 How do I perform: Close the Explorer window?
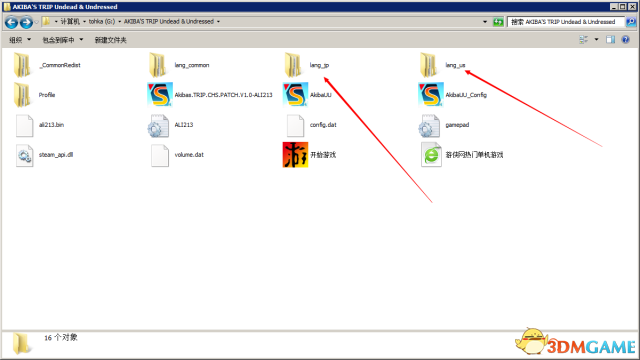pyautogui.click(x=632, y=7)
